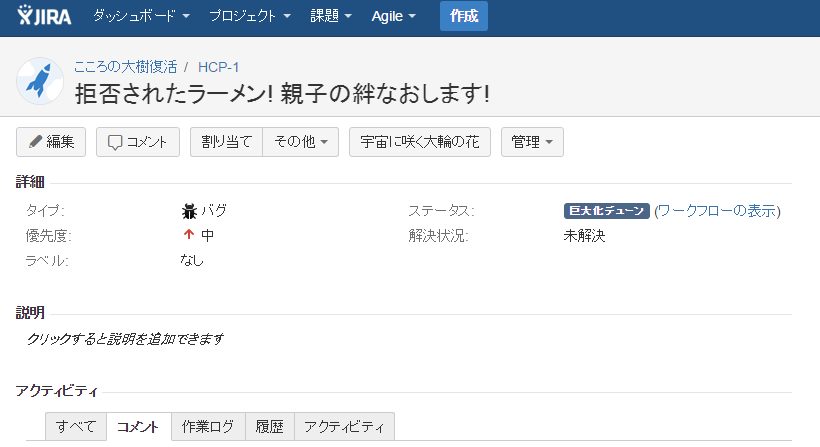Screen dimensions: 820x447
Task: Click the 未解決 resolution value
Action: 584,236
